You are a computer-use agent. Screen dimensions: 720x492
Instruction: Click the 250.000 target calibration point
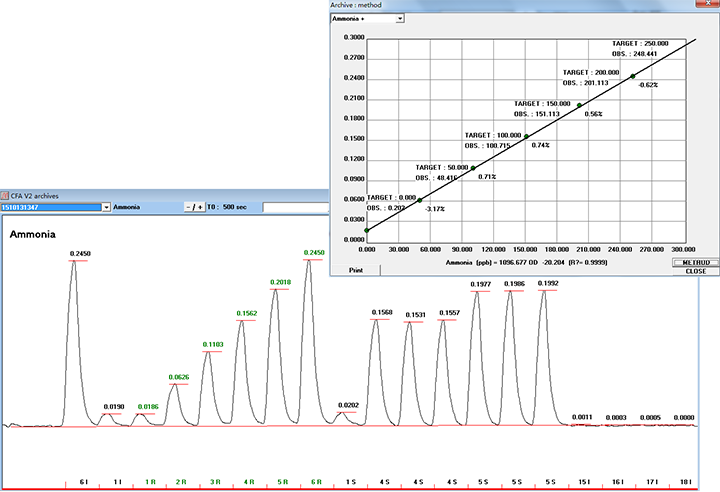point(633,77)
